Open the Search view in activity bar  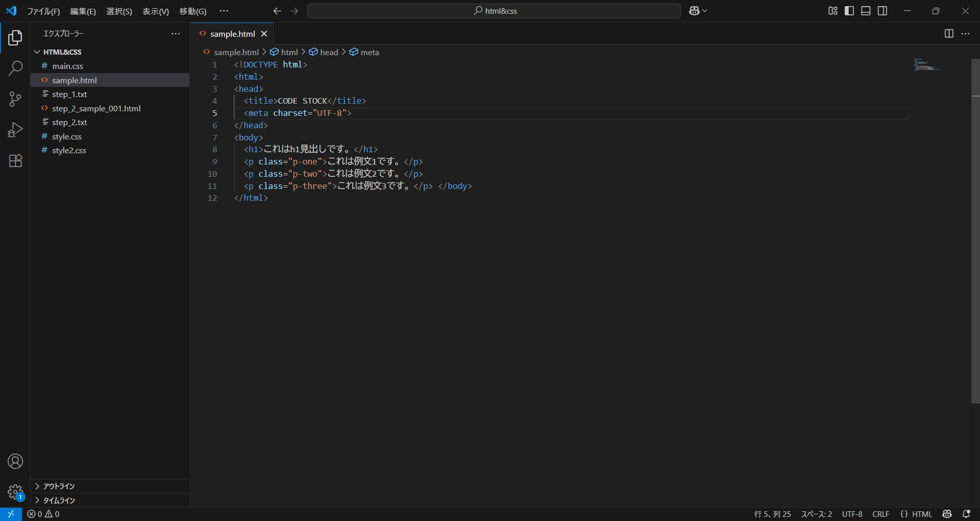(x=15, y=68)
